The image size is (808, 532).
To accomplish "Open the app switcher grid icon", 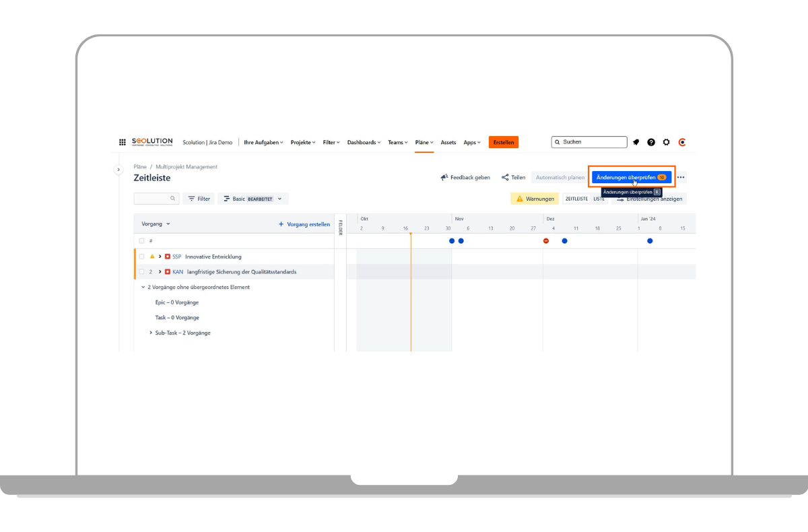I will click(123, 142).
